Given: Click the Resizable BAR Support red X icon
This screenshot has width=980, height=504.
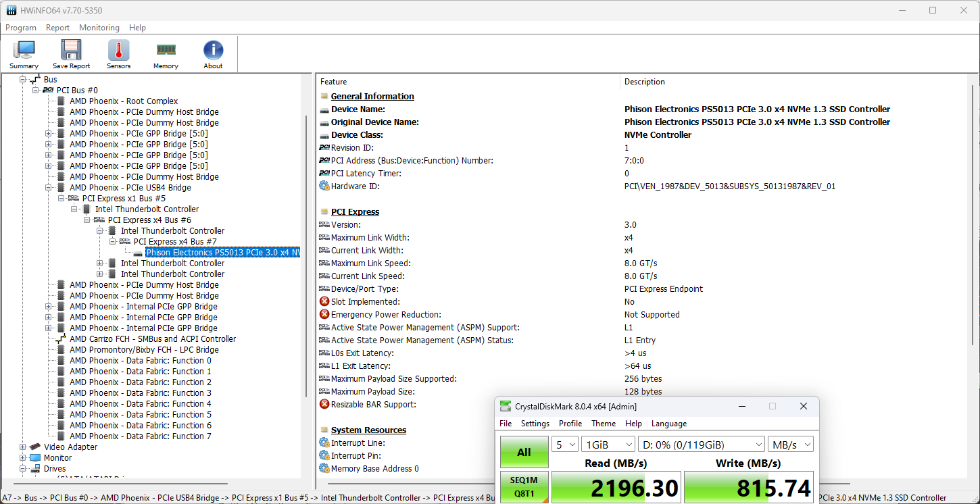Looking at the screenshot, I should pyautogui.click(x=324, y=404).
